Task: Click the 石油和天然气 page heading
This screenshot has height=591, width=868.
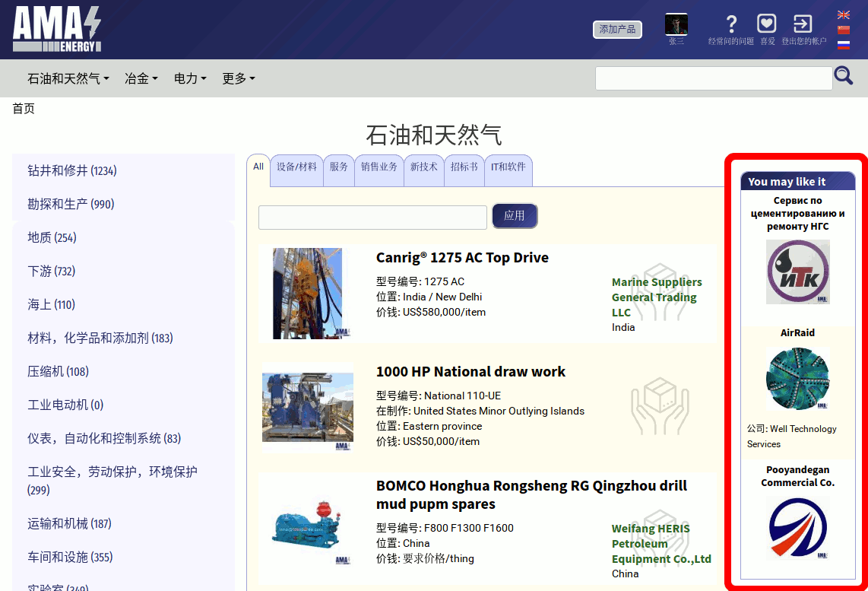Action: coord(434,135)
